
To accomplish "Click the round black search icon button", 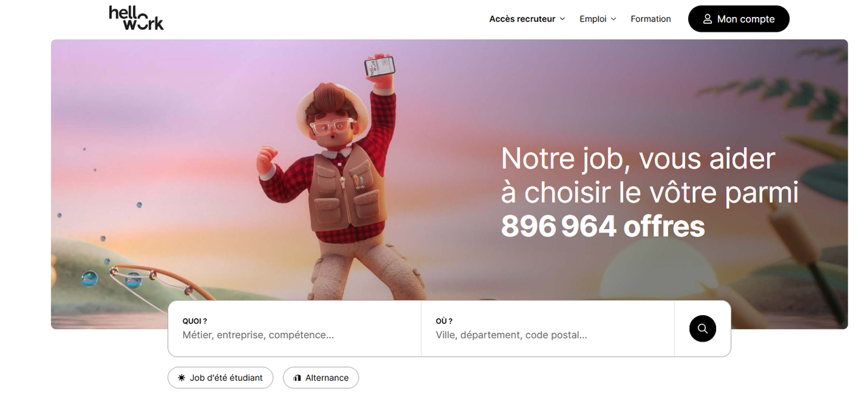I will pyautogui.click(x=702, y=328).
